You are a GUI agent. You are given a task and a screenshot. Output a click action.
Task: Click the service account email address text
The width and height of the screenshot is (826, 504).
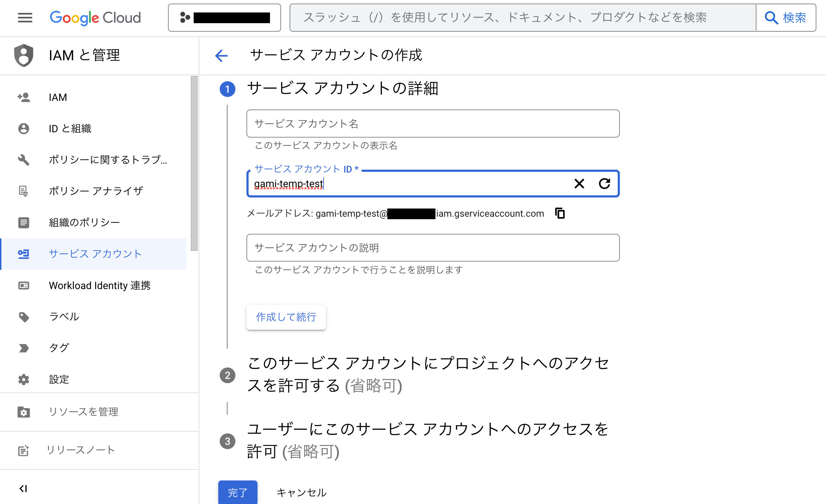pyautogui.click(x=430, y=214)
